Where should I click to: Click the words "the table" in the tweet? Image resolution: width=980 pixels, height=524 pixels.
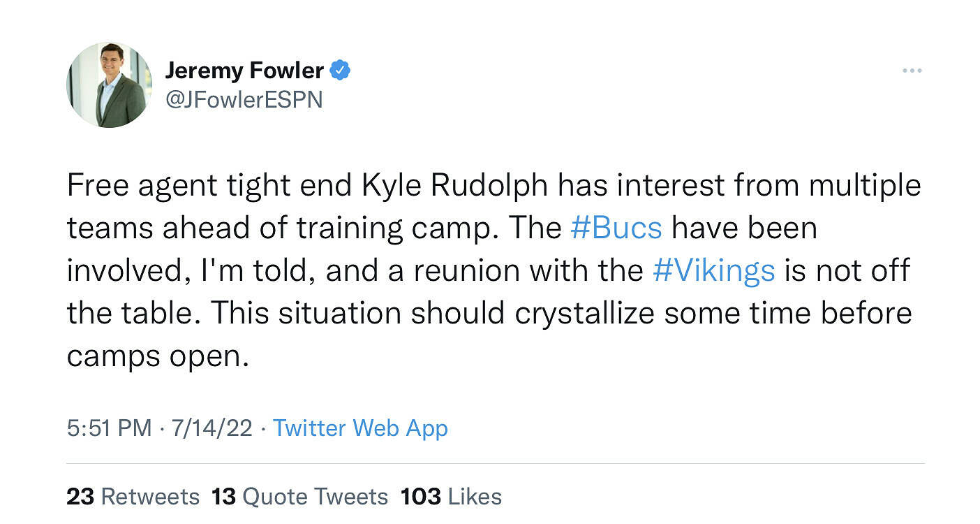click(131, 314)
